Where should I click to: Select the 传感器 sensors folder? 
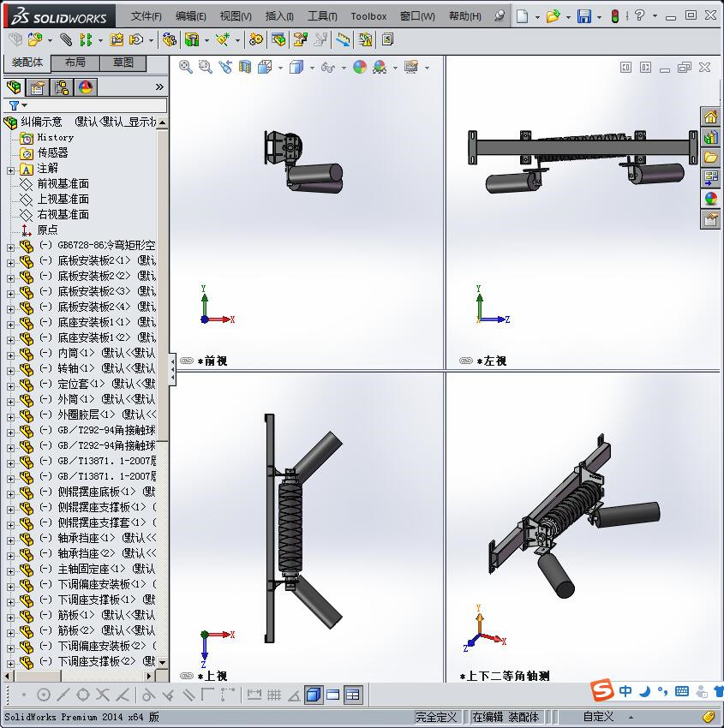[52, 152]
